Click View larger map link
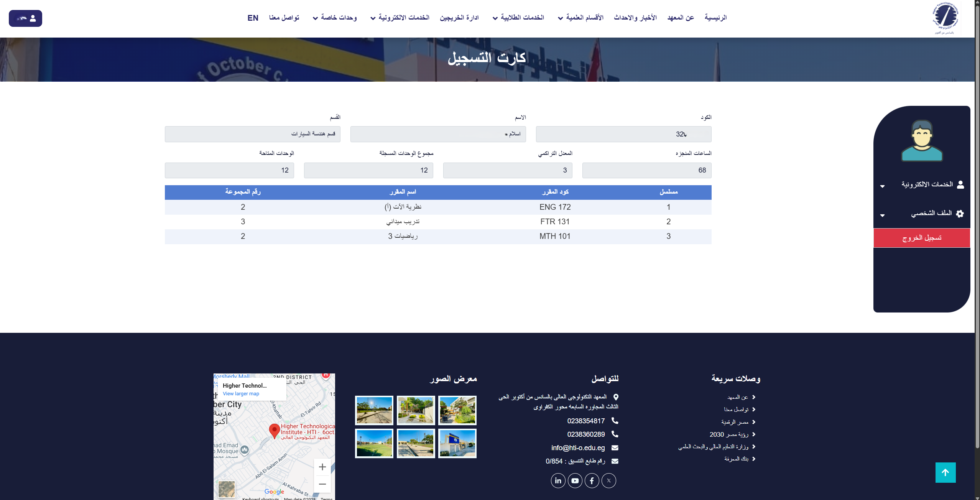 (x=241, y=394)
